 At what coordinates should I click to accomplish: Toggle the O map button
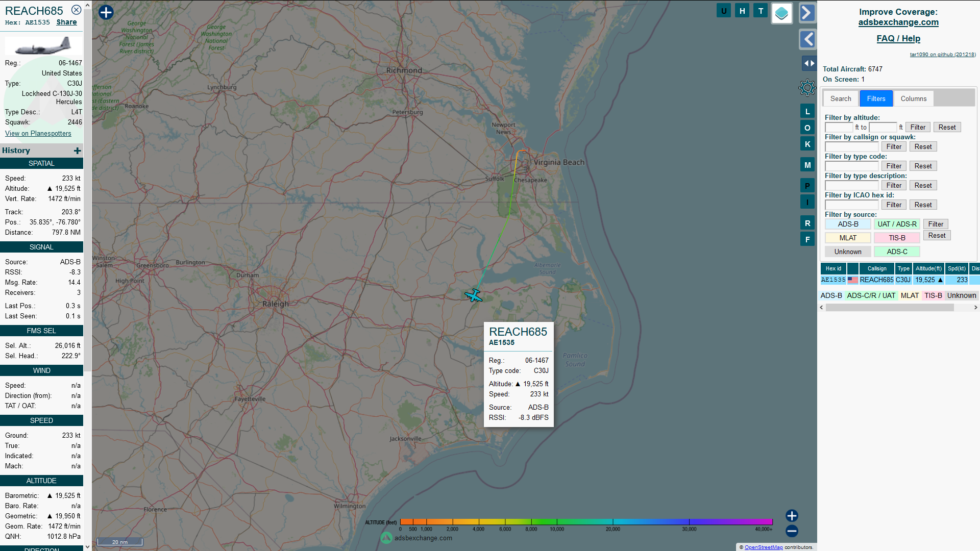point(807,128)
